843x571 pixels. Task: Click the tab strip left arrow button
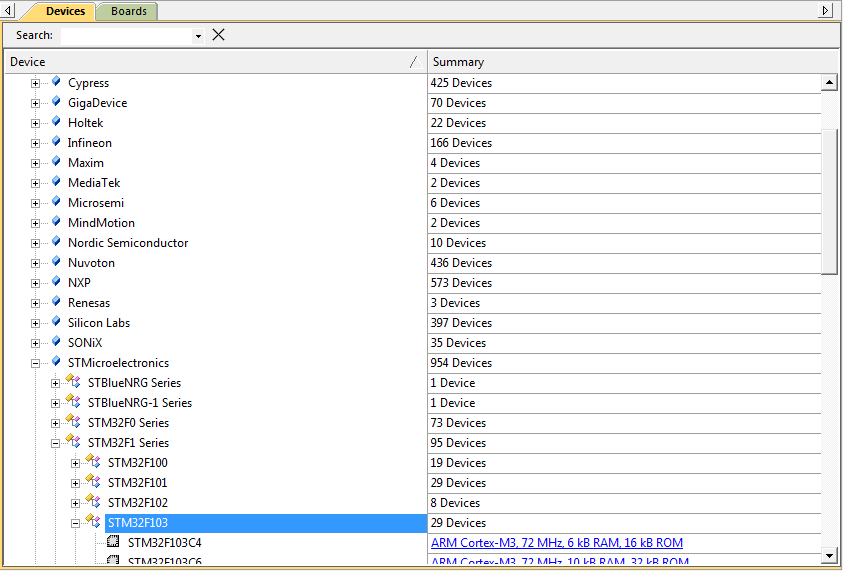click(x=8, y=10)
